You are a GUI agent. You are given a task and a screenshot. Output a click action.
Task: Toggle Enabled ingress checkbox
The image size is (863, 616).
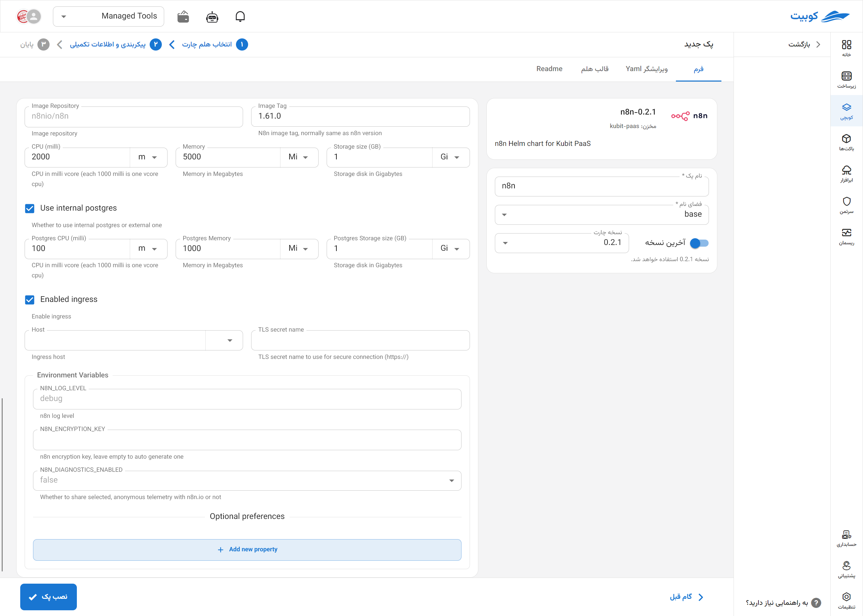tap(30, 300)
